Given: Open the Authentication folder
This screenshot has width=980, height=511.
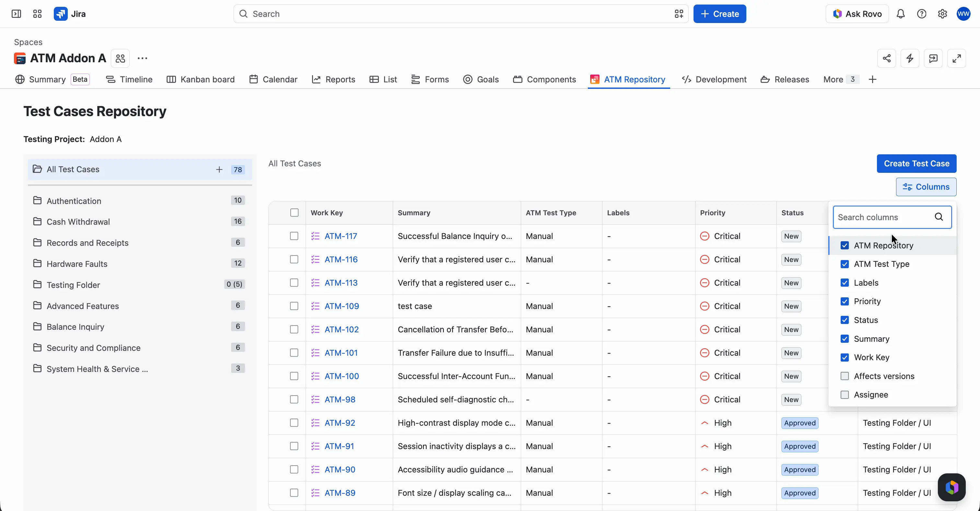Looking at the screenshot, I should [139, 200].
